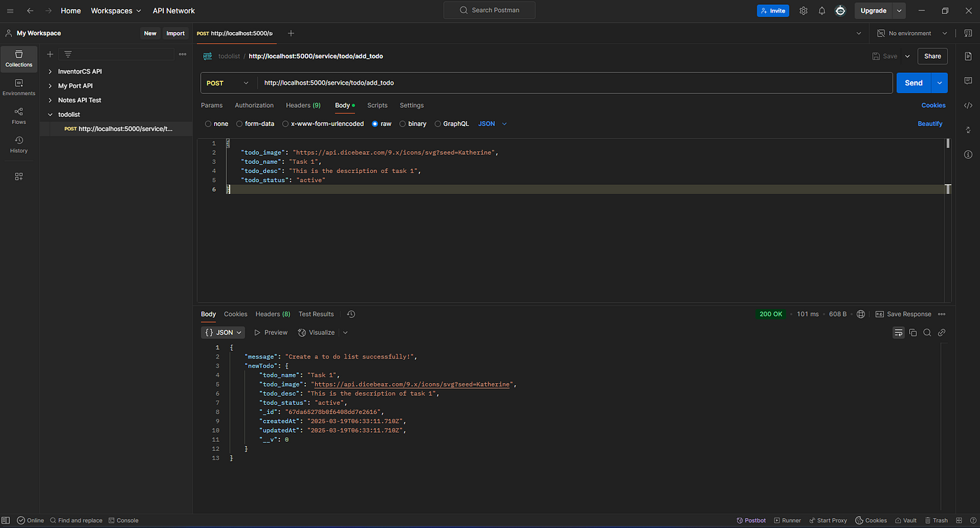
Task: Click the Send button
Action: click(913, 83)
